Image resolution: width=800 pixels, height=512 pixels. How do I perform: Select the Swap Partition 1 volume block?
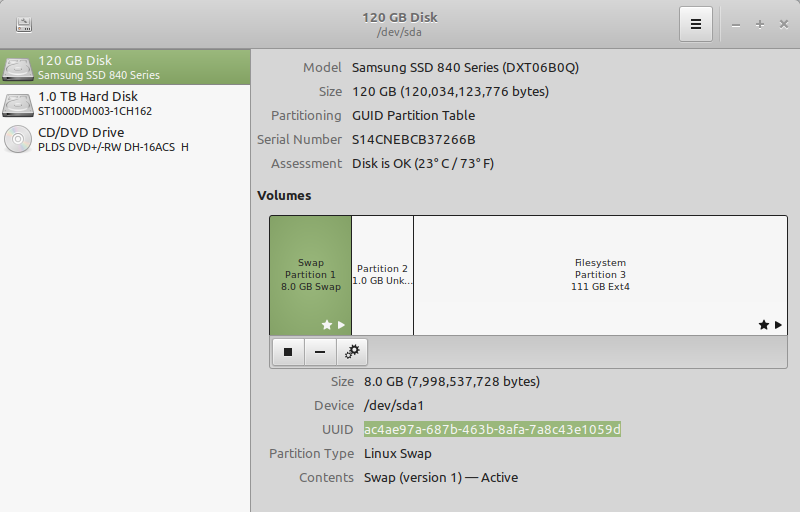pyautogui.click(x=311, y=275)
